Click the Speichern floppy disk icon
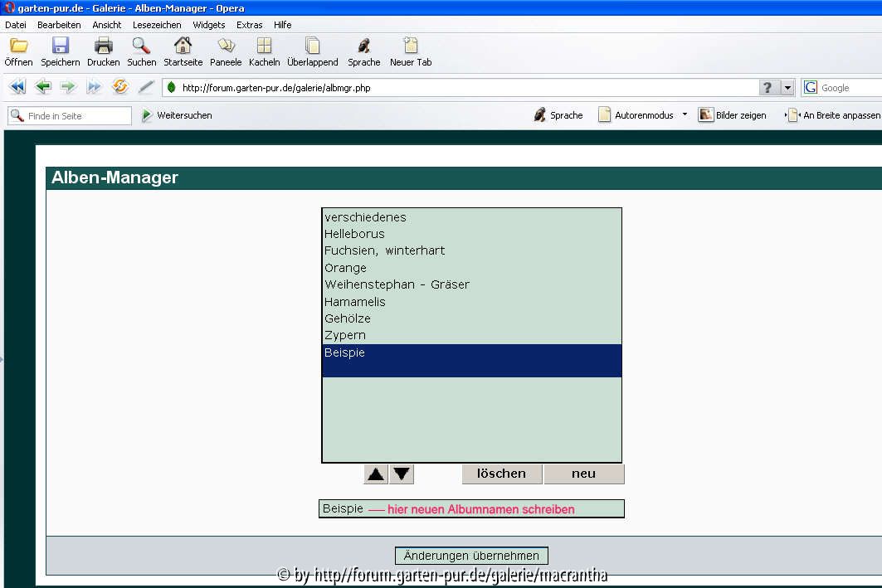Image resolution: width=882 pixels, height=588 pixels. coord(61,46)
